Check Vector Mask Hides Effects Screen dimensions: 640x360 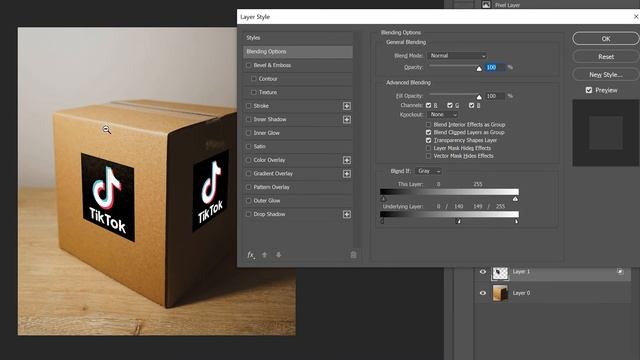pyautogui.click(x=428, y=156)
